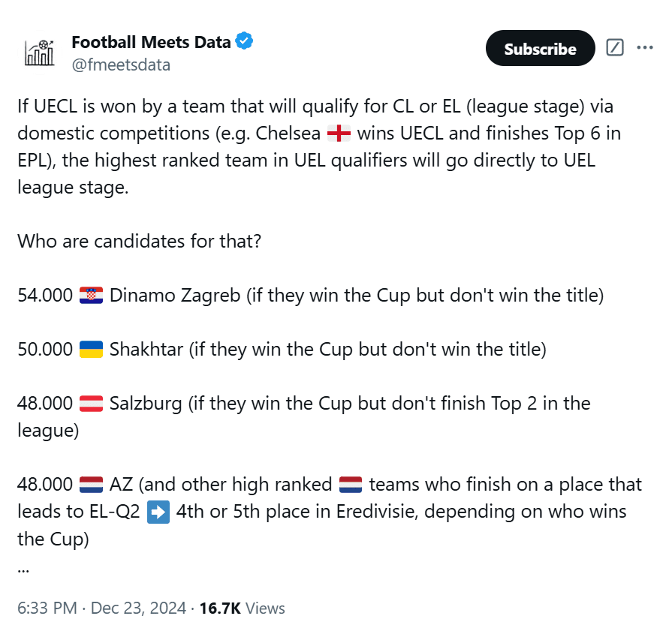Screen dimensions: 672x625
Task: Open the @fmeetsdata handle link
Action: click(121, 65)
